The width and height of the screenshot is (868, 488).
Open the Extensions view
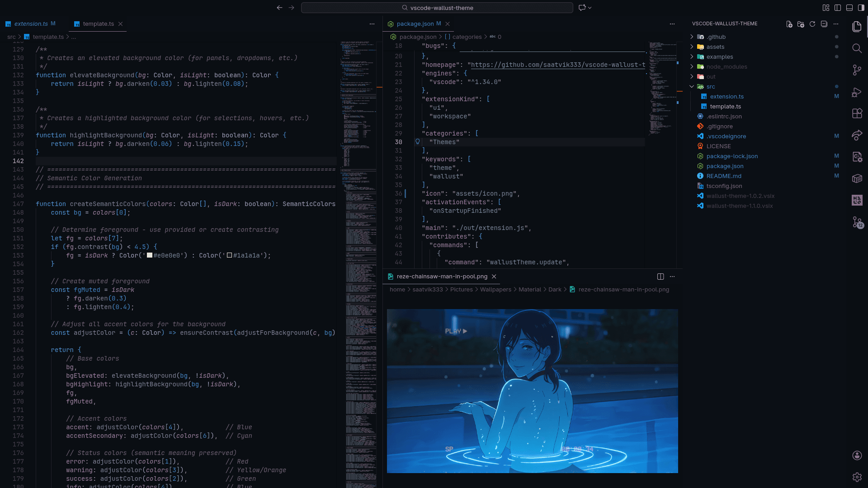[x=857, y=113]
